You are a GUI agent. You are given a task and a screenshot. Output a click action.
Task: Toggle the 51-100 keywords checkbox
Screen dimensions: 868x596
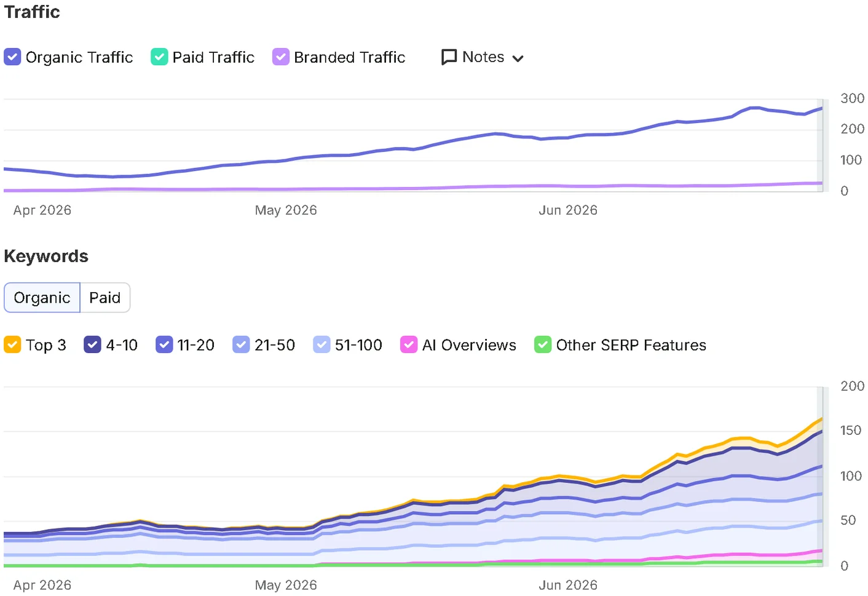pos(322,345)
